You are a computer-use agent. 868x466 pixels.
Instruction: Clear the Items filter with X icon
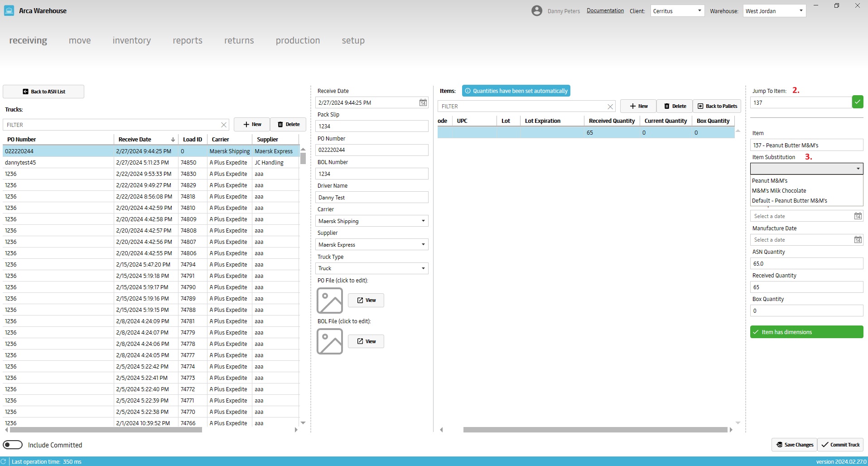coord(610,107)
